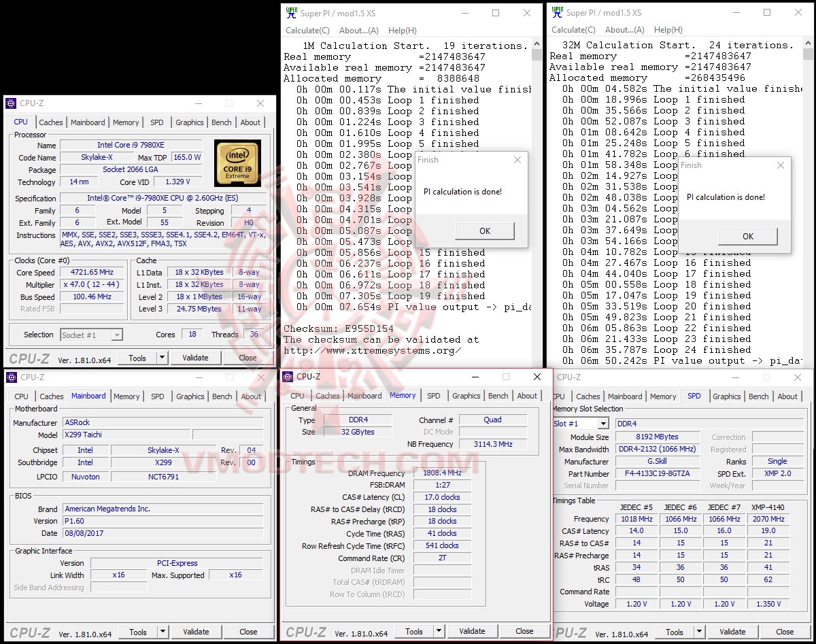Switch to About tab in Memory window
Screen dimensions: 816x644
tap(527, 396)
